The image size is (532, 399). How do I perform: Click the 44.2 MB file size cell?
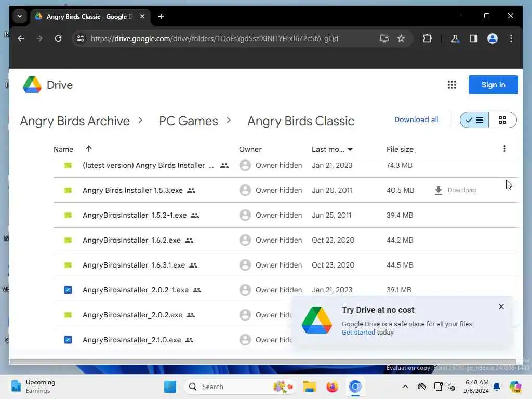coord(400,240)
